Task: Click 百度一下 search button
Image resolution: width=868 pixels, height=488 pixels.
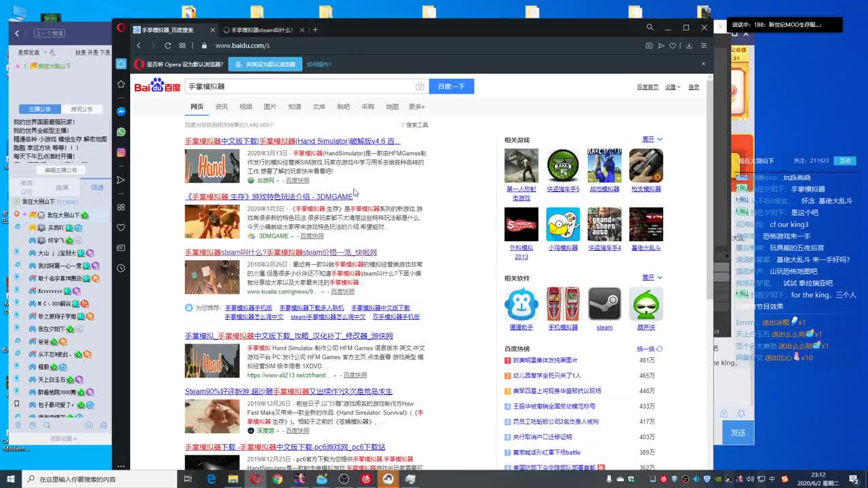Action: (452, 86)
